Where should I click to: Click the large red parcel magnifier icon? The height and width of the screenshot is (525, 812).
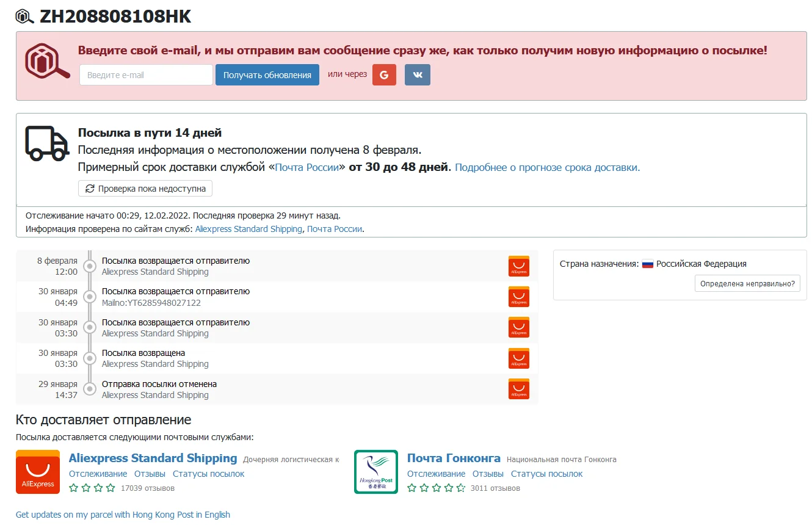(x=48, y=61)
